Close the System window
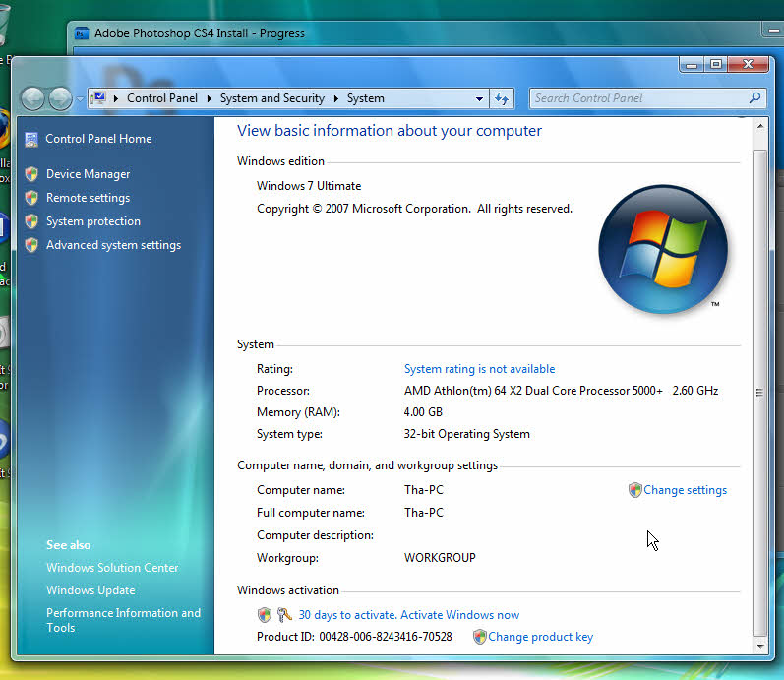 [748, 64]
